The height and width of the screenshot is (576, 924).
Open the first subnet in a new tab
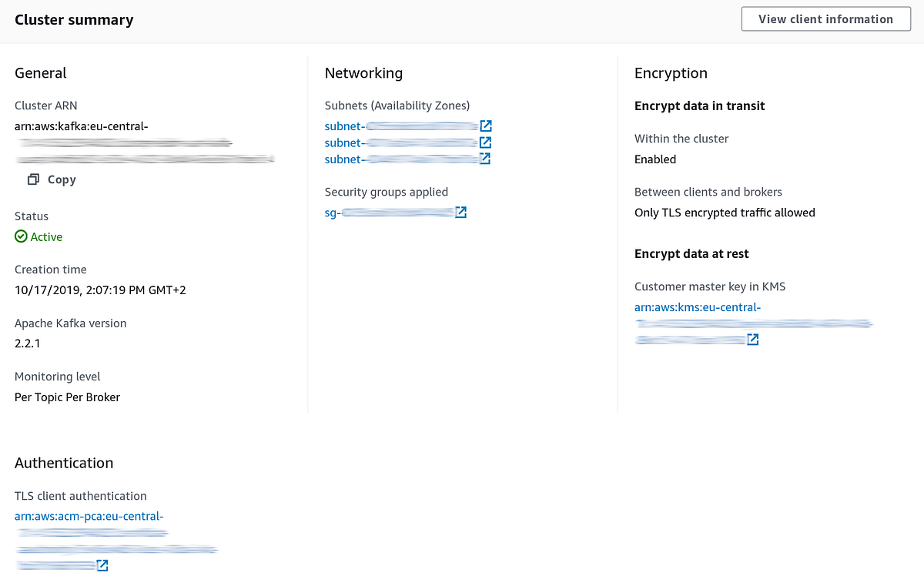click(485, 126)
